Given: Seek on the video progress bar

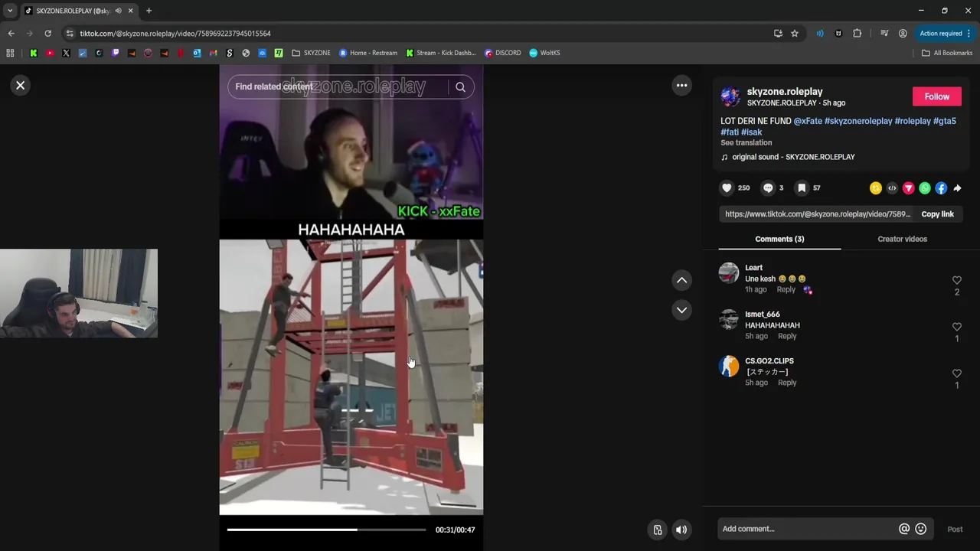Looking at the screenshot, I should tap(326, 530).
